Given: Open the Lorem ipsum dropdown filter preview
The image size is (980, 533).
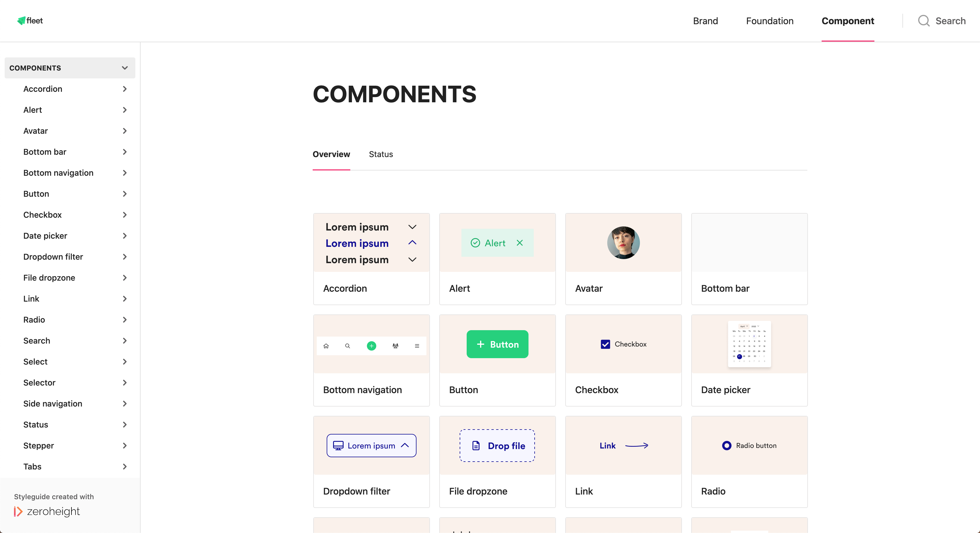Looking at the screenshot, I should tap(371, 446).
